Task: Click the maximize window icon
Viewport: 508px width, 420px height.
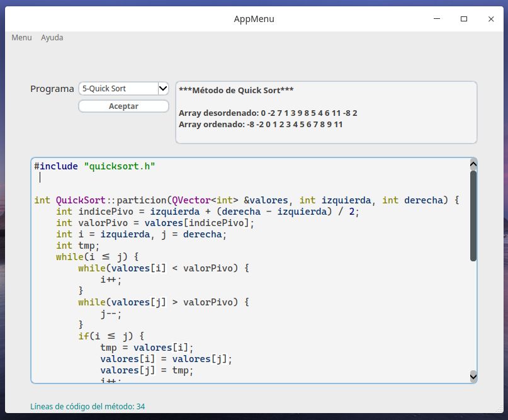Action: [x=465, y=20]
